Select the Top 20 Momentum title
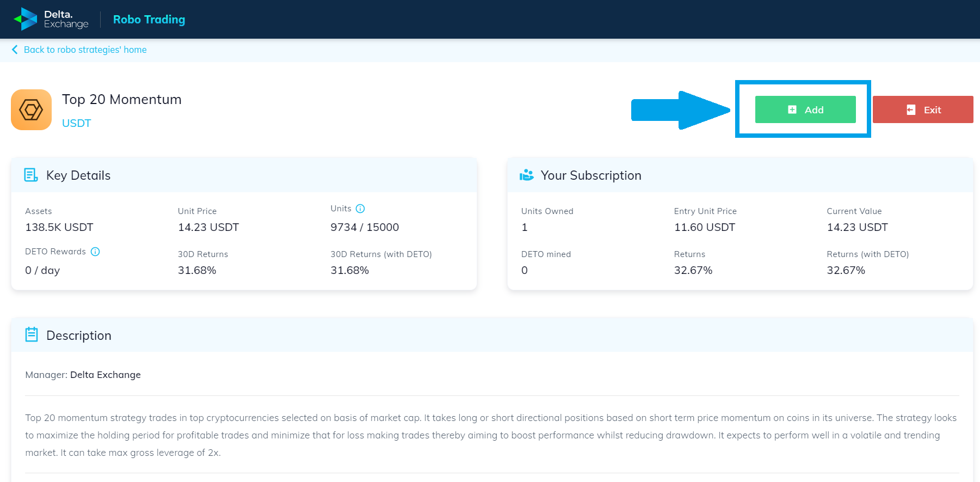980x482 pixels. pyautogui.click(x=122, y=99)
